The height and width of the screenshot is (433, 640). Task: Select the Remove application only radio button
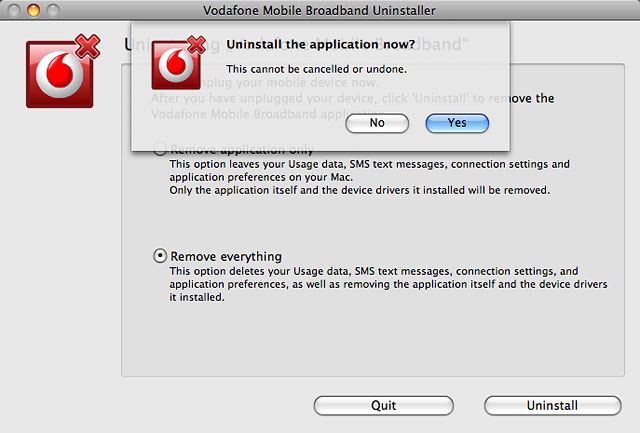pos(160,149)
